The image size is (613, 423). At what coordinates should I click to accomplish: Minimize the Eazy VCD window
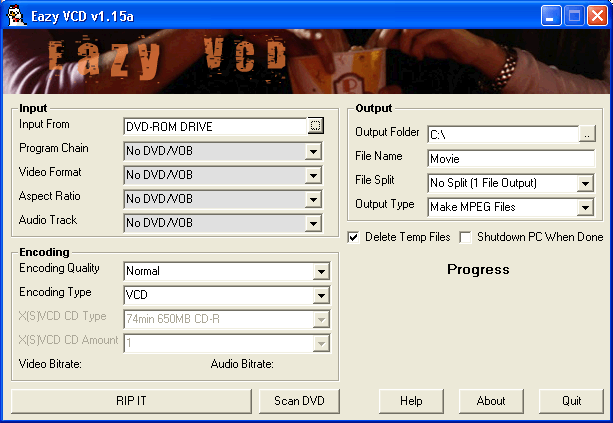coord(551,16)
